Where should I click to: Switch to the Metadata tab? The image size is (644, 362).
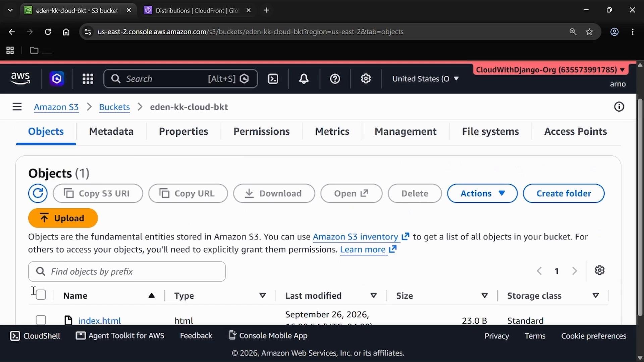[111, 131]
